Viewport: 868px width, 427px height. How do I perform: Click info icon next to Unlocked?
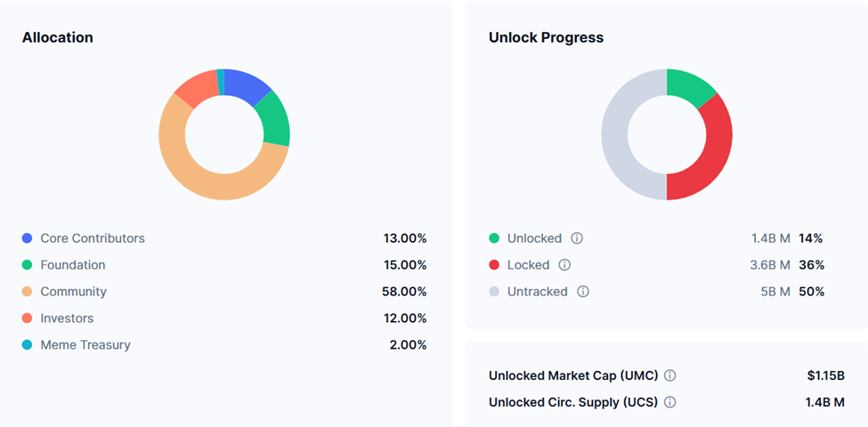coord(577,238)
